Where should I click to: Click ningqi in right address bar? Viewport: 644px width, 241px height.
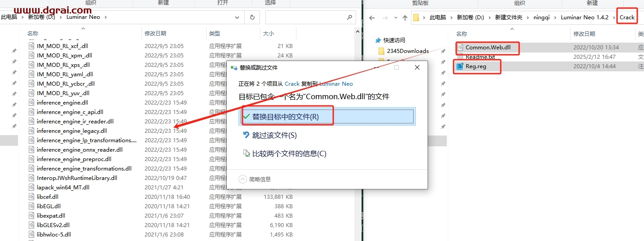(x=542, y=18)
